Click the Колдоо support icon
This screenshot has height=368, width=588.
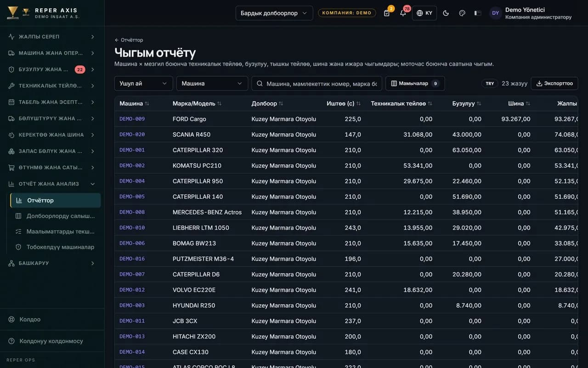[12, 319]
